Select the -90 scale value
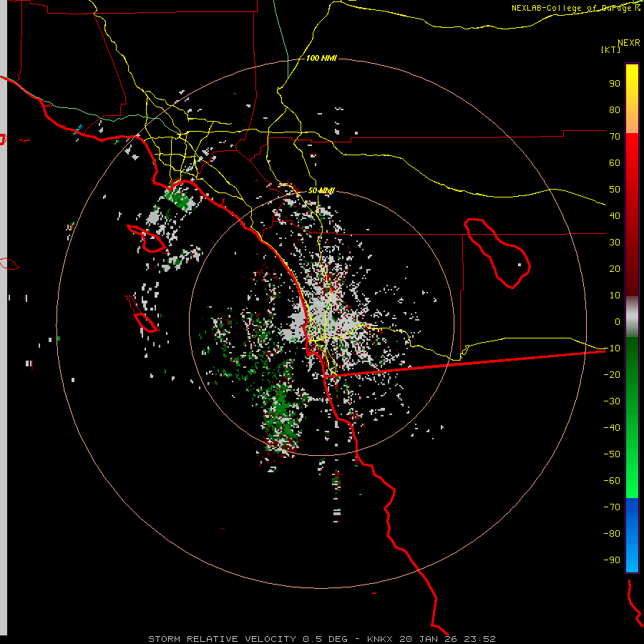 coord(612,560)
